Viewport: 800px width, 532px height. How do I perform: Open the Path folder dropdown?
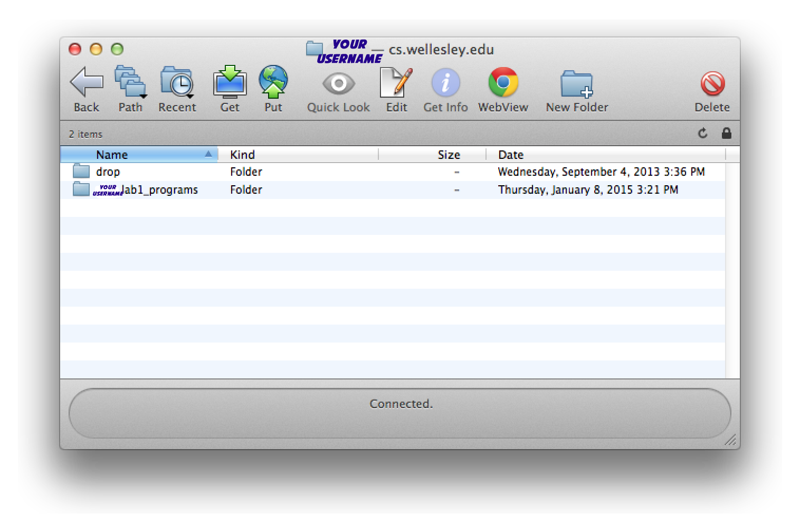pos(130,83)
